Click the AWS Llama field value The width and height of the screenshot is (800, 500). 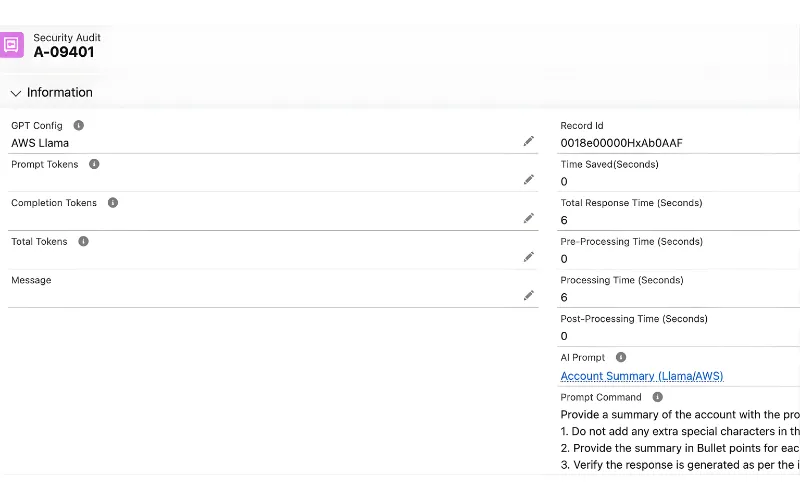(40, 143)
